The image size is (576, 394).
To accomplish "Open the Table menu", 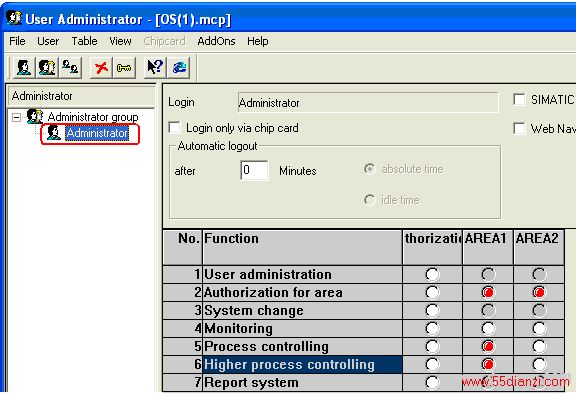I will 84,41.
